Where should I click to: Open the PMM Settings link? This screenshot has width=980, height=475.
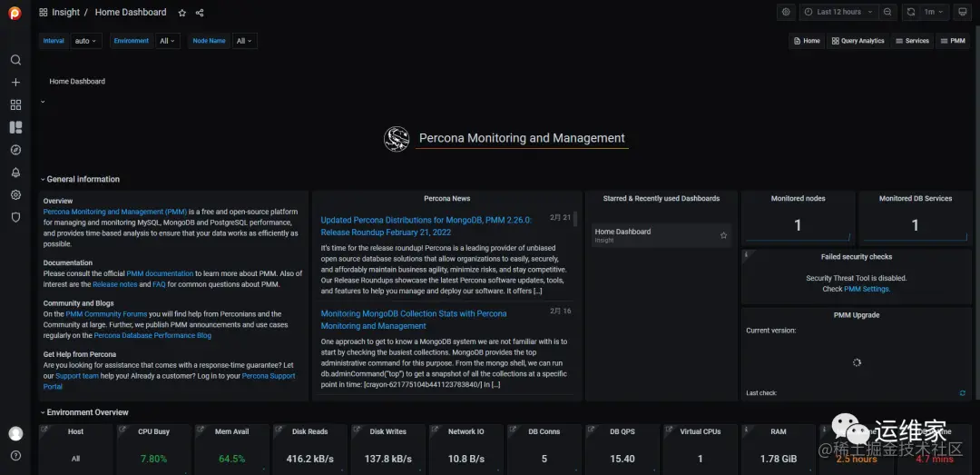(867, 289)
